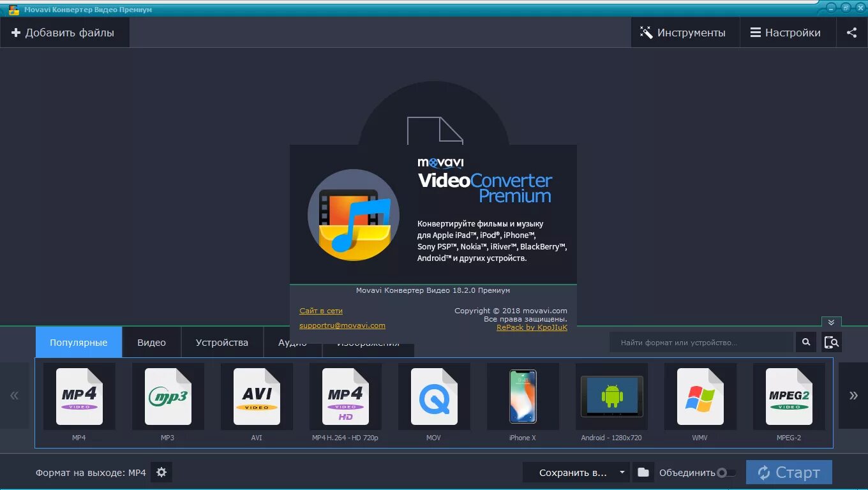Show previous formats with left arrow
Viewport: 868px width, 490px height.
point(14,396)
